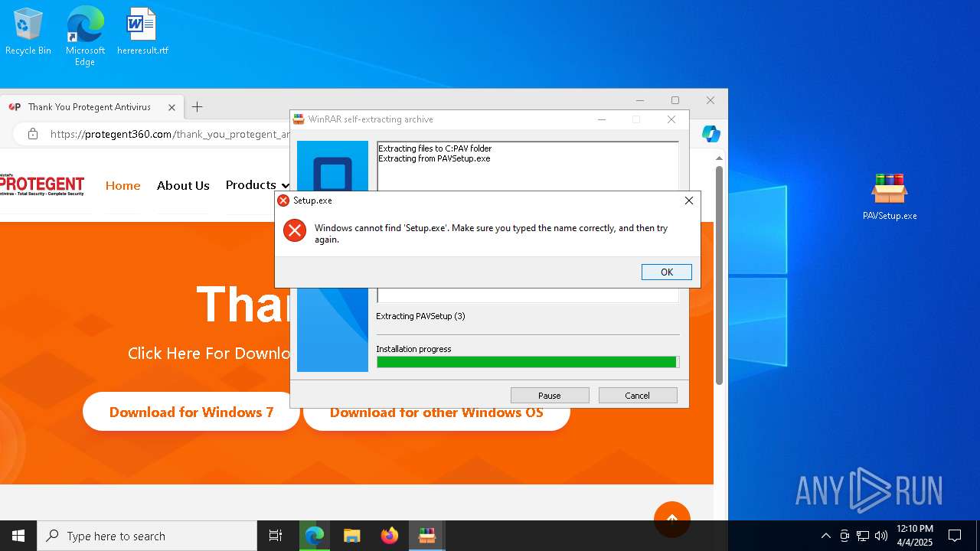Image resolution: width=980 pixels, height=551 pixels.
Task: Click the Edge address bar URL
Action: (171, 134)
